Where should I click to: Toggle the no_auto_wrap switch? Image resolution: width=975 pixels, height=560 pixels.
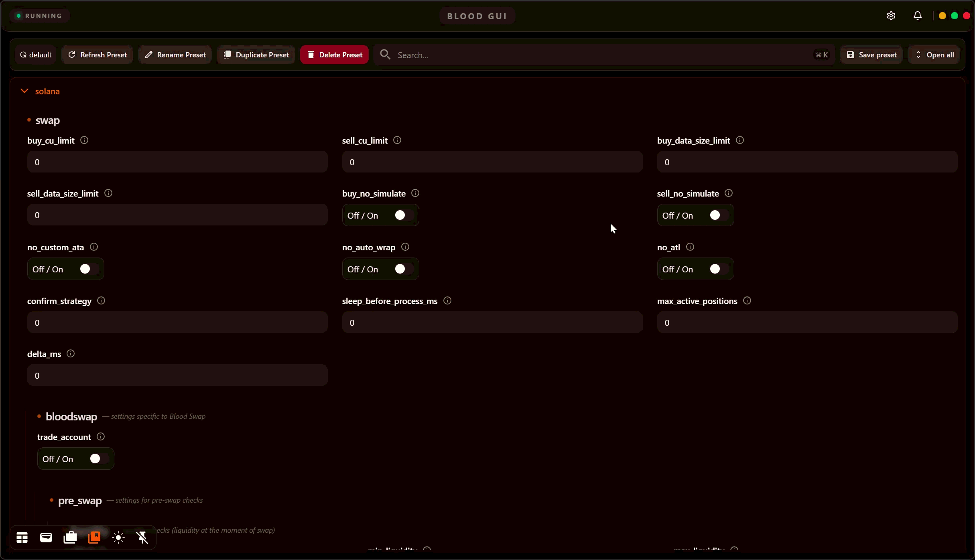pos(404,269)
